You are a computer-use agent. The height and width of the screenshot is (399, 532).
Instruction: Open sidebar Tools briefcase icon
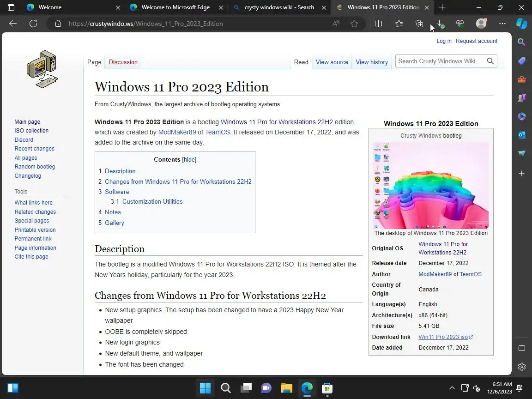(522, 79)
